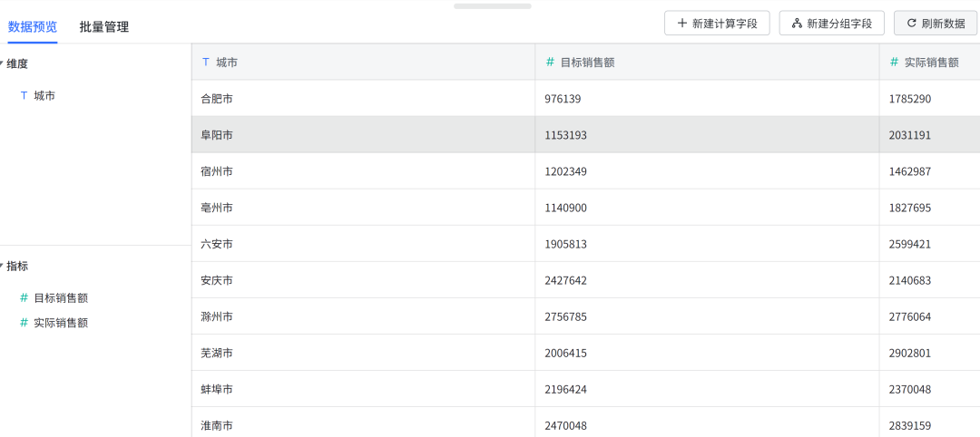980x437 pixels.
Task: Click the plus icon on 新建计算字段
Action: tap(682, 24)
